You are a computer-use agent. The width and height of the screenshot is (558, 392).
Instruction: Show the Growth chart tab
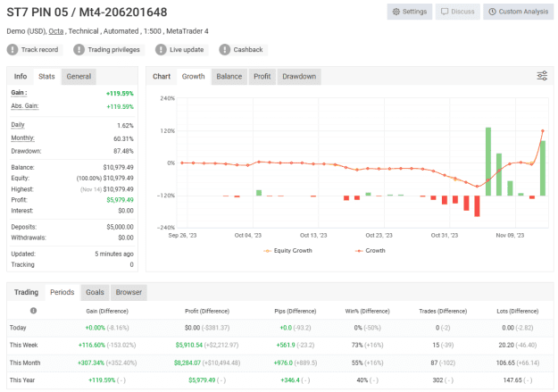[193, 77]
